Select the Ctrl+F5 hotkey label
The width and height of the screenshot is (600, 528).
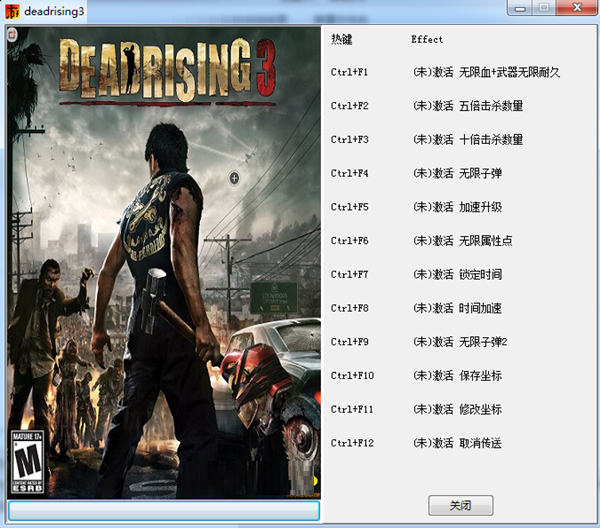pos(349,207)
